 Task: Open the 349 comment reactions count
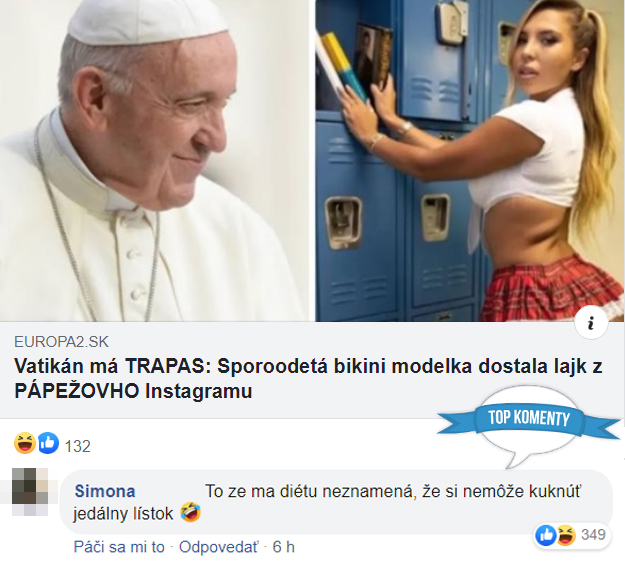tap(593, 535)
